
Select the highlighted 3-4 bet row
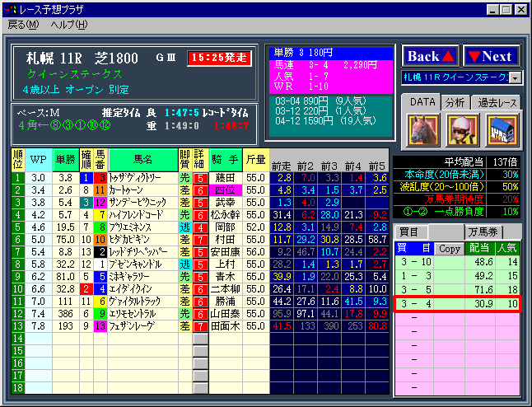[457, 304]
